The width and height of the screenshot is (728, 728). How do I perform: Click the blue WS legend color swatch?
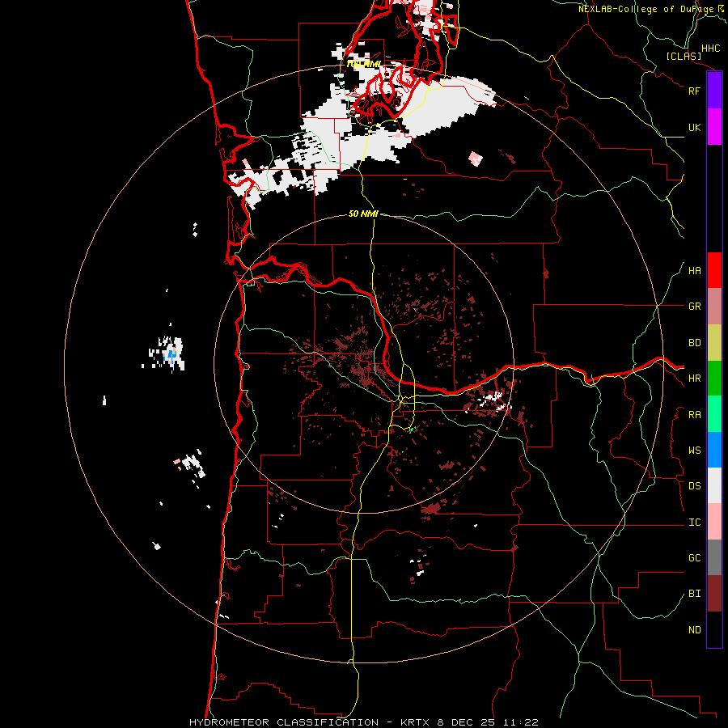[x=714, y=450]
